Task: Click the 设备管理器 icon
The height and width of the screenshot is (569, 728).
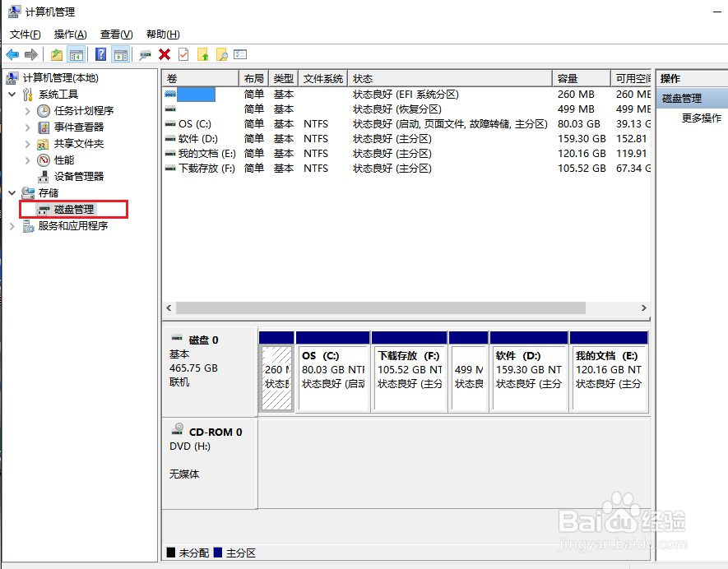Action: tap(43, 177)
